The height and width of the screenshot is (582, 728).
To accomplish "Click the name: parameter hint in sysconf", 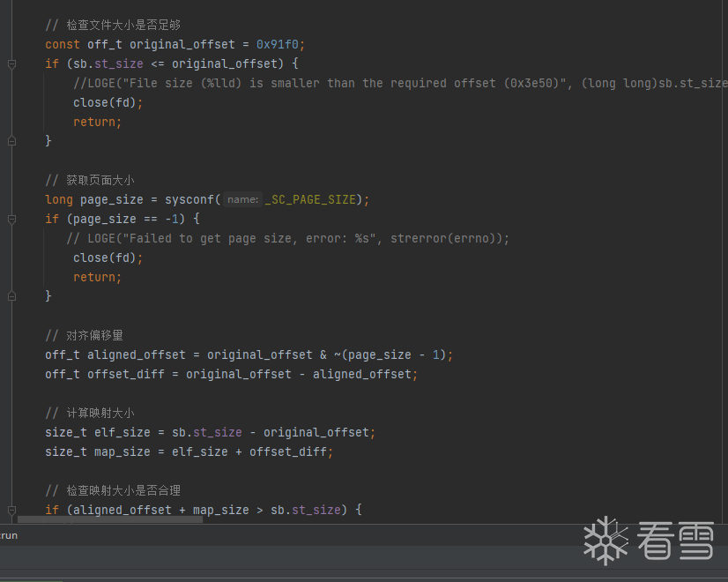I will tap(242, 199).
